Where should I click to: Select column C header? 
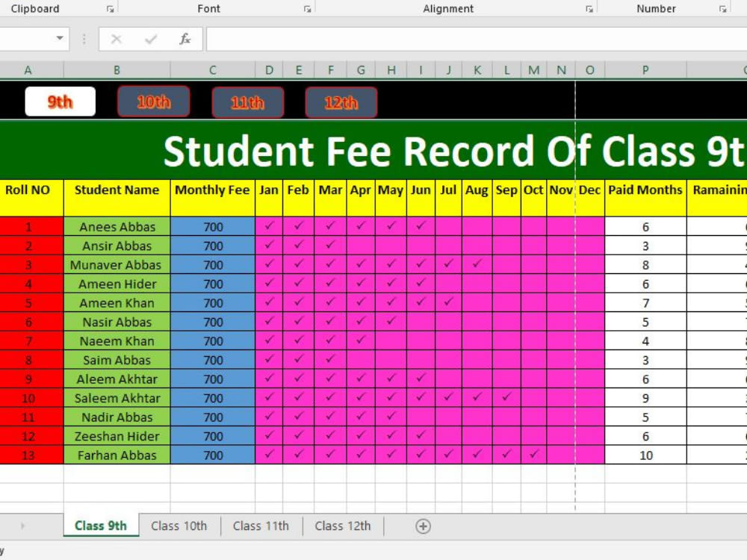click(x=213, y=70)
